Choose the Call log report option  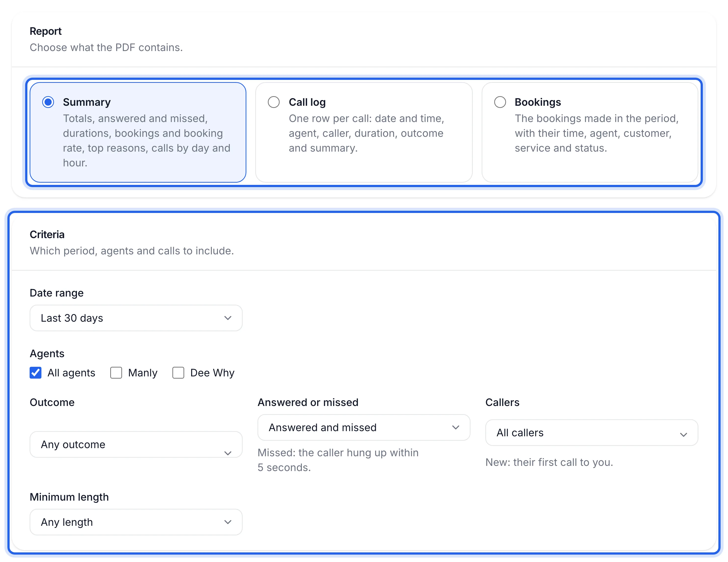[274, 102]
